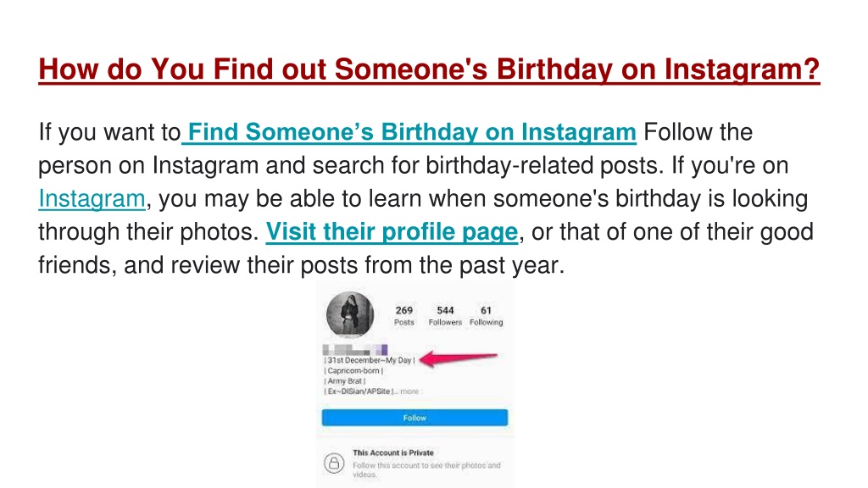Click the '31st December~My Day' bio line

(x=370, y=360)
